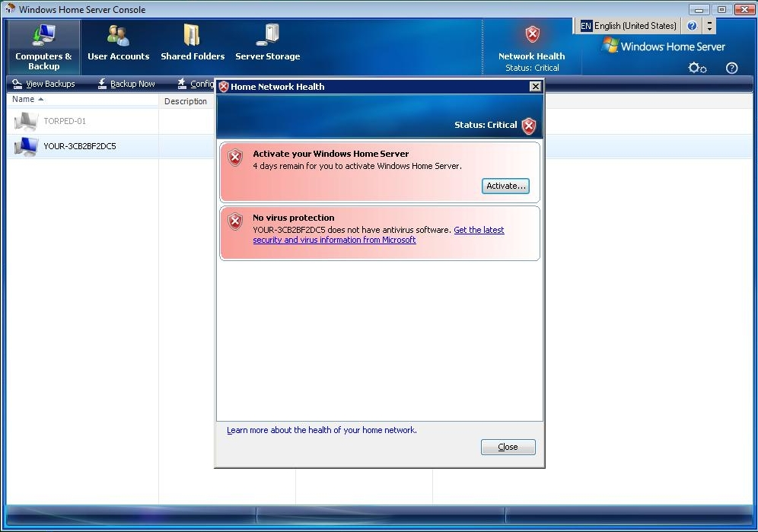Click View Backups in the toolbar
The image size is (758, 532).
tap(43, 84)
